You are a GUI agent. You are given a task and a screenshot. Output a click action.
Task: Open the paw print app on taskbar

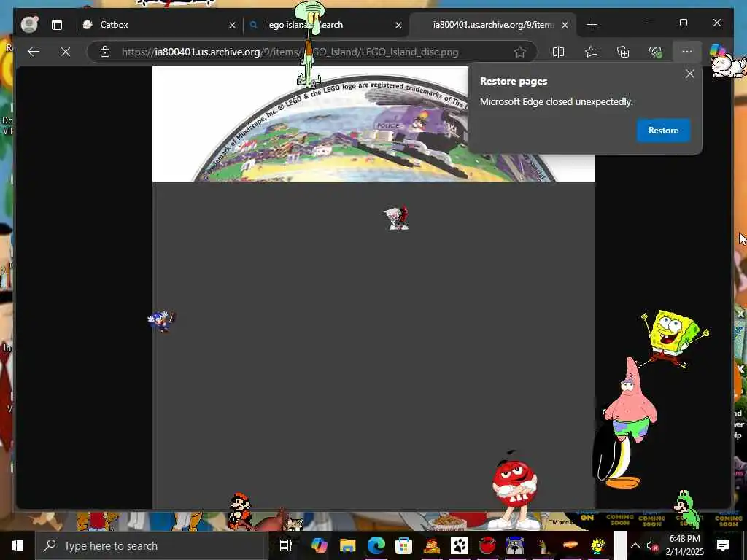pos(460,545)
